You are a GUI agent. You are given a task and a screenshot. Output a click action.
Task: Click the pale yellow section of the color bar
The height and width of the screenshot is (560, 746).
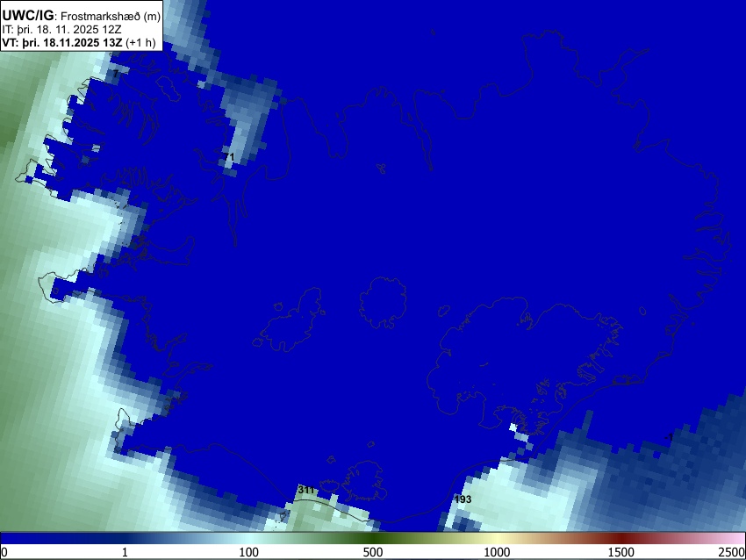pyautogui.click(x=497, y=539)
